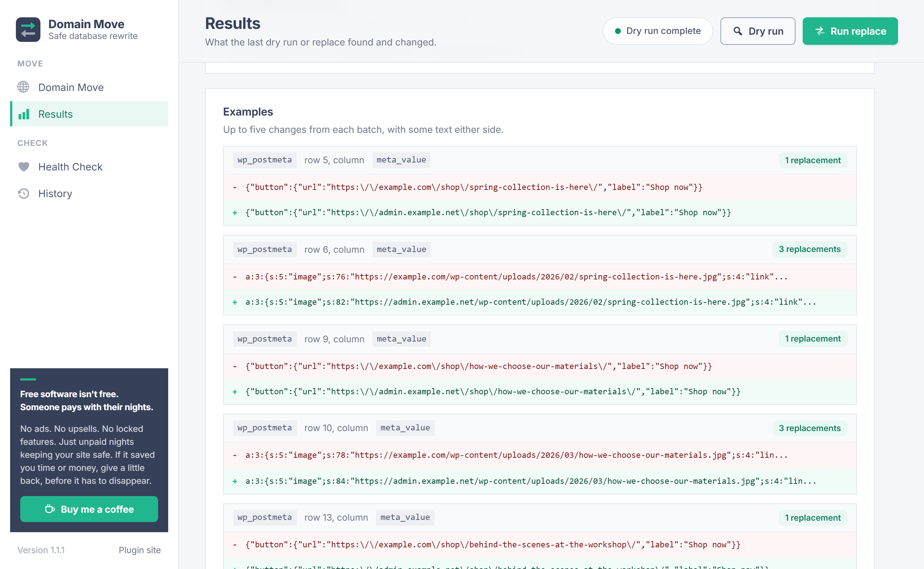The height and width of the screenshot is (569, 924).
Task: Open the Domain Move page
Action: 89,87
